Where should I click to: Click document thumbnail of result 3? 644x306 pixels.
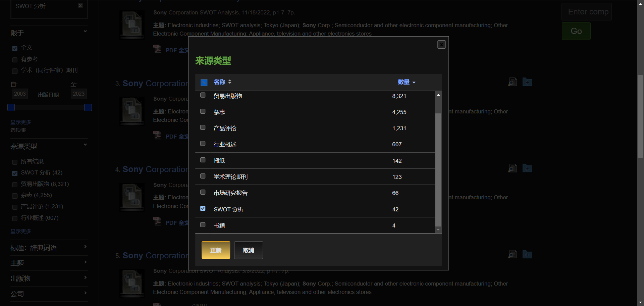point(132,111)
